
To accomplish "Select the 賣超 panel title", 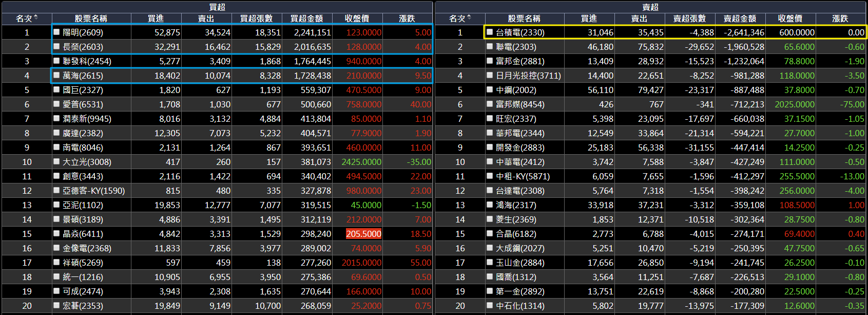I will click(x=650, y=7).
